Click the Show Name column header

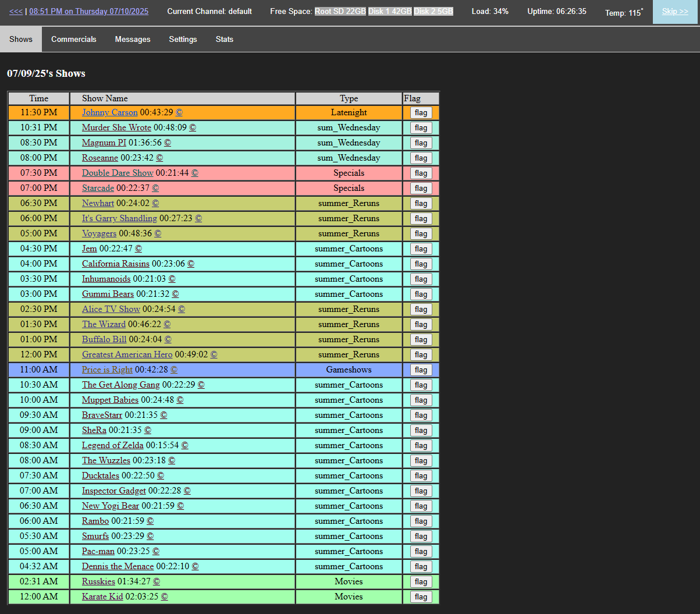pyautogui.click(x=183, y=98)
